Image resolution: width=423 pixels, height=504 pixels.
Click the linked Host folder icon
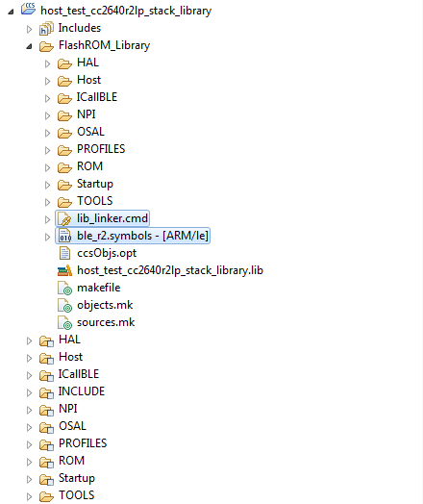click(46, 359)
